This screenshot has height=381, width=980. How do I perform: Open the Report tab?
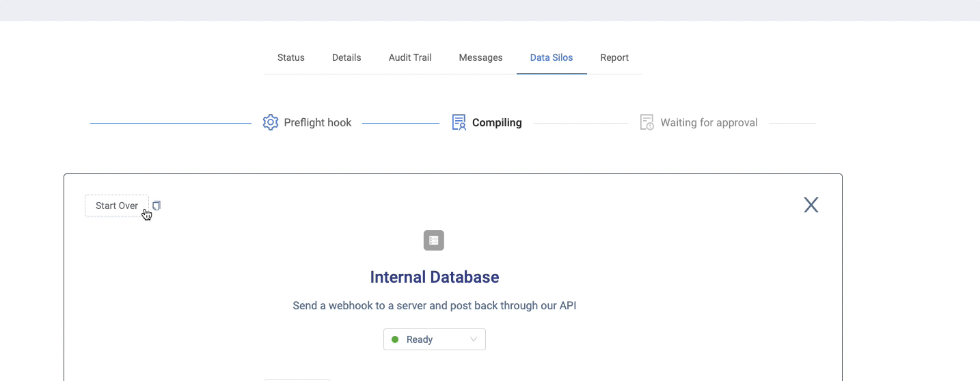pos(614,57)
